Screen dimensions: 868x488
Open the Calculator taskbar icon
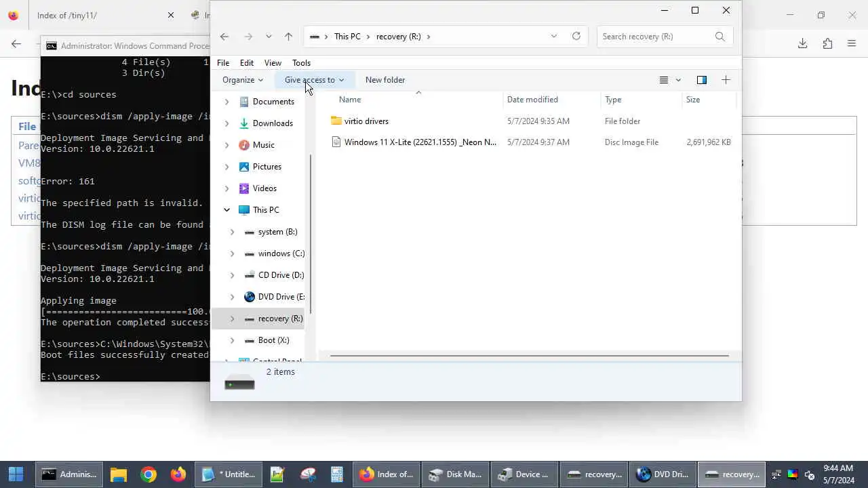pos(337,474)
